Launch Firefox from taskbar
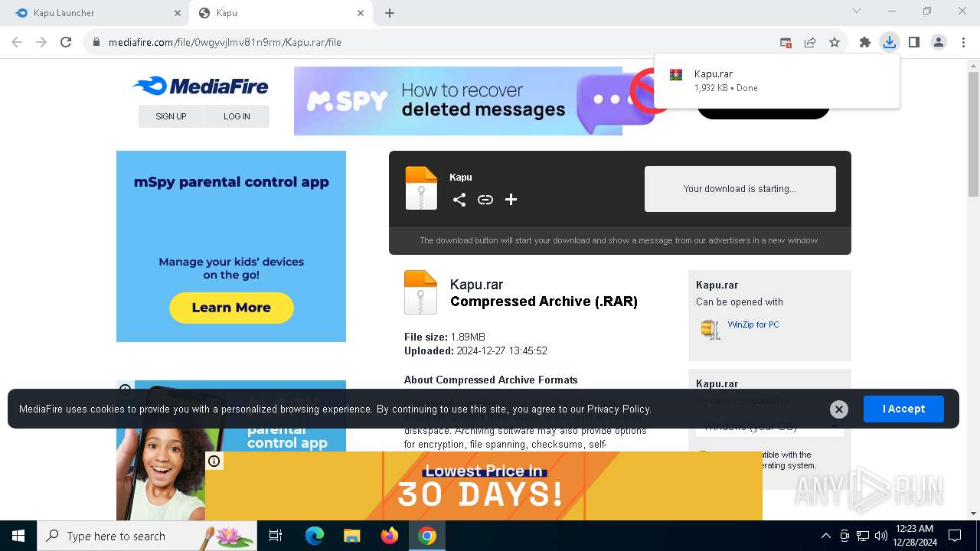The image size is (980, 551). pyautogui.click(x=390, y=536)
